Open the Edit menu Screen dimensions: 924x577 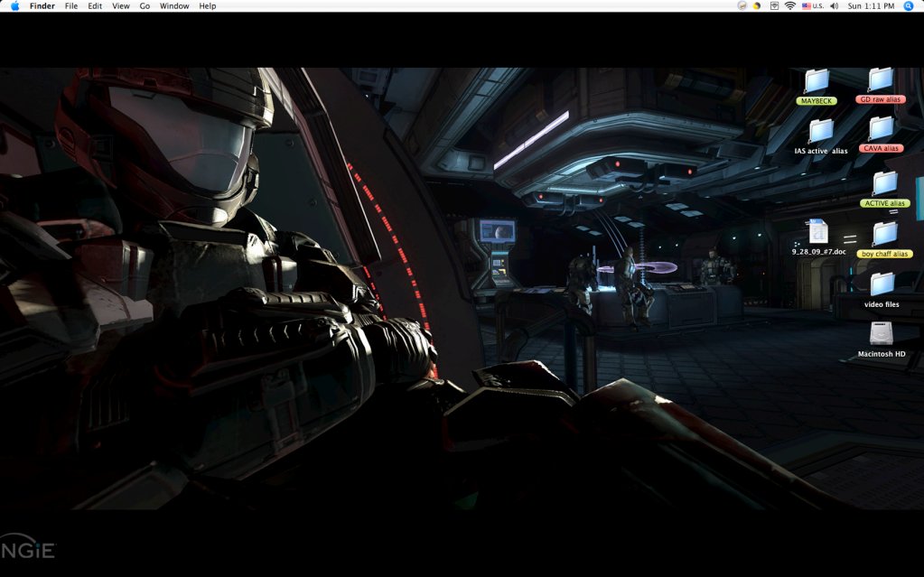[x=95, y=6]
